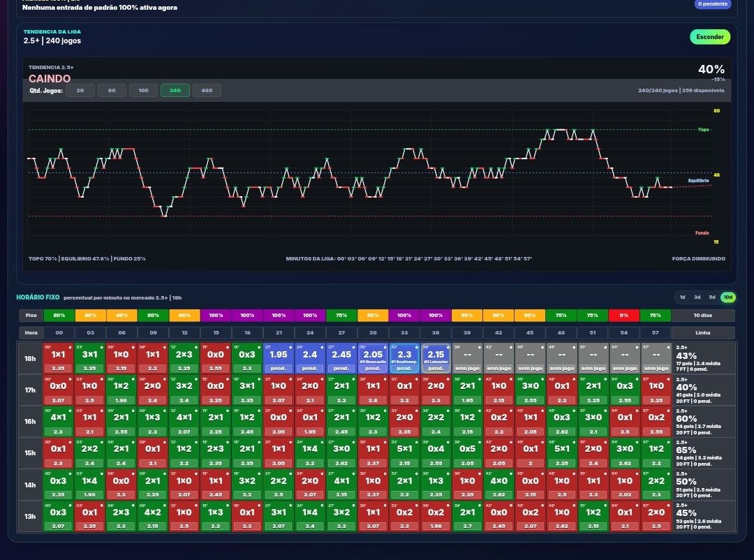Click the Fundo label on chart
754x560 pixels.
(x=702, y=233)
